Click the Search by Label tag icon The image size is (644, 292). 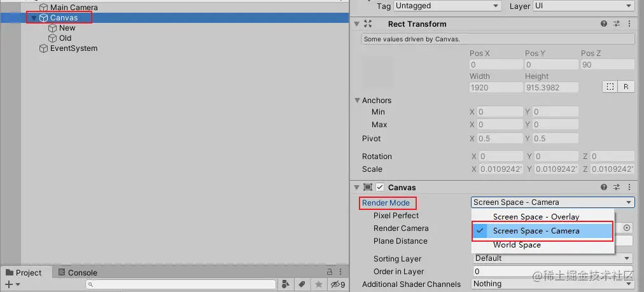302,284
